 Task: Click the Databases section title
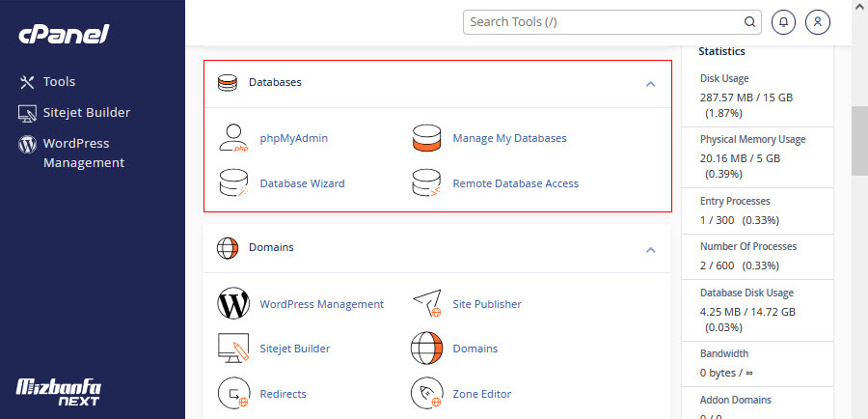coord(275,82)
